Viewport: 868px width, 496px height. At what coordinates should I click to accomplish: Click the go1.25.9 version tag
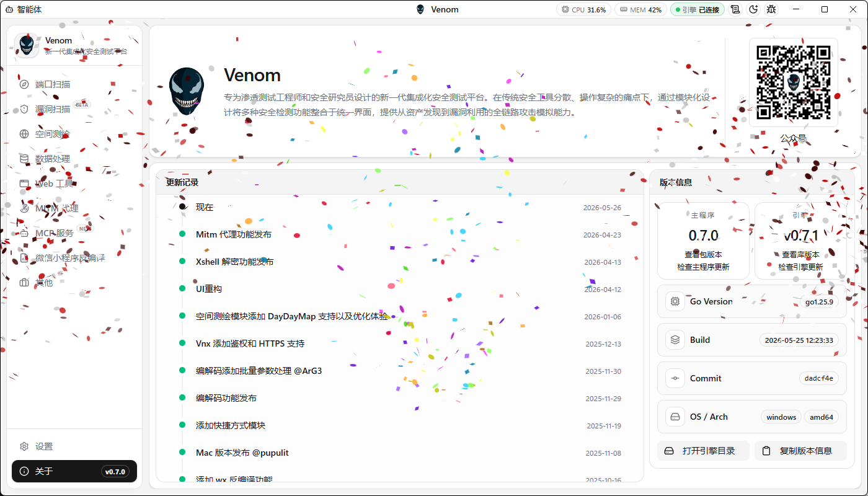coord(819,302)
